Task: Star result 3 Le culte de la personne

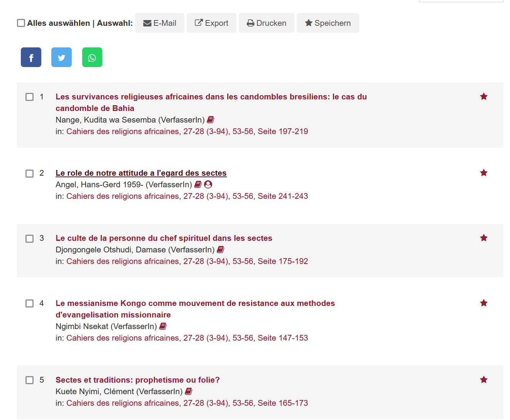Action: (484, 238)
